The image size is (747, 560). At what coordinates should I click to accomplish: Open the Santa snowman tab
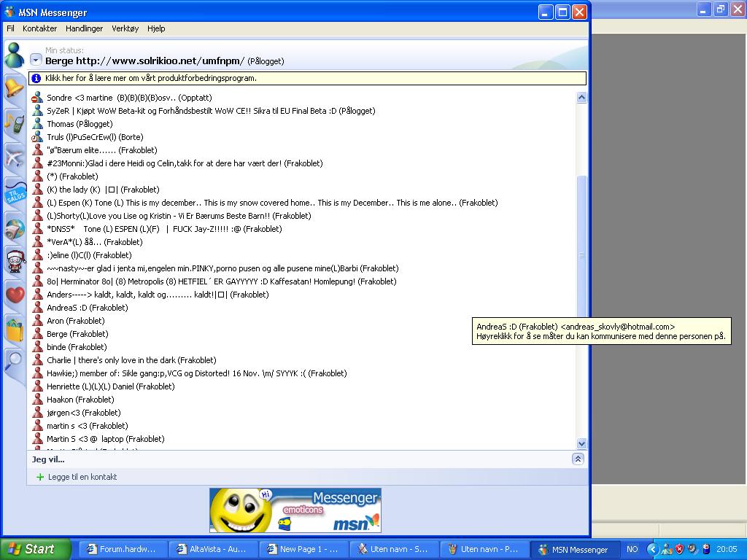point(15,262)
